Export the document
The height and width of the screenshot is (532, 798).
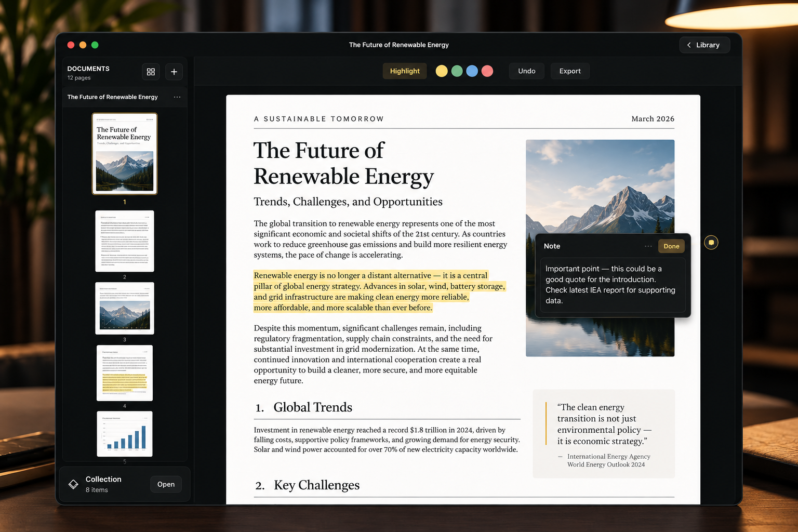(570, 71)
